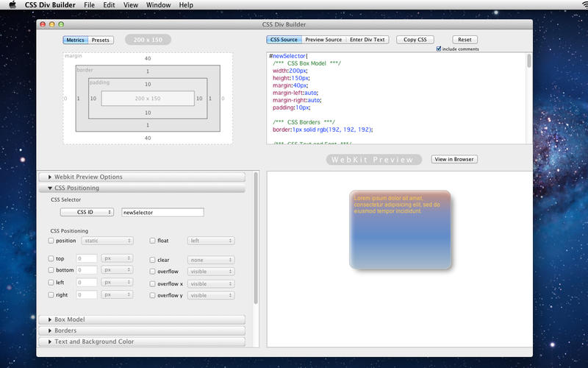The height and width of the screenshot is (368, 588).
Task: Toggle the include comments checkbox
Action: 439,49
